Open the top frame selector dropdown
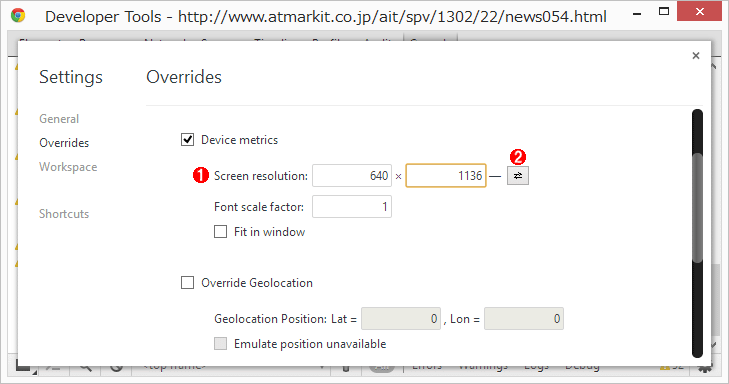 (231, 367)
